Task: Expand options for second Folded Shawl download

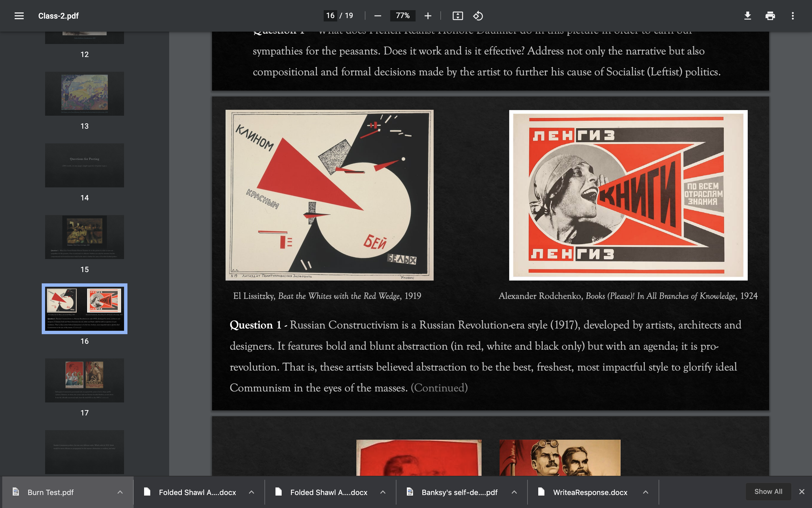Action: pyautogui.click(x=383, y=492)
